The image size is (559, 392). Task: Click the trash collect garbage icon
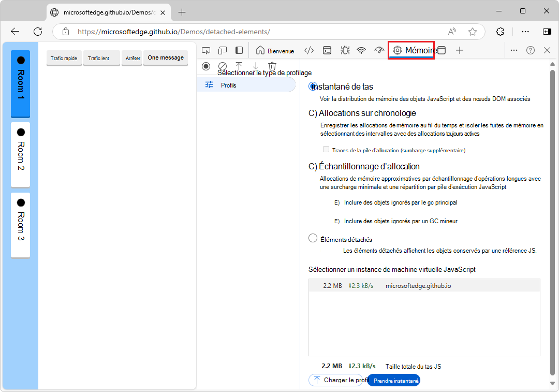[x=272, y=66]
